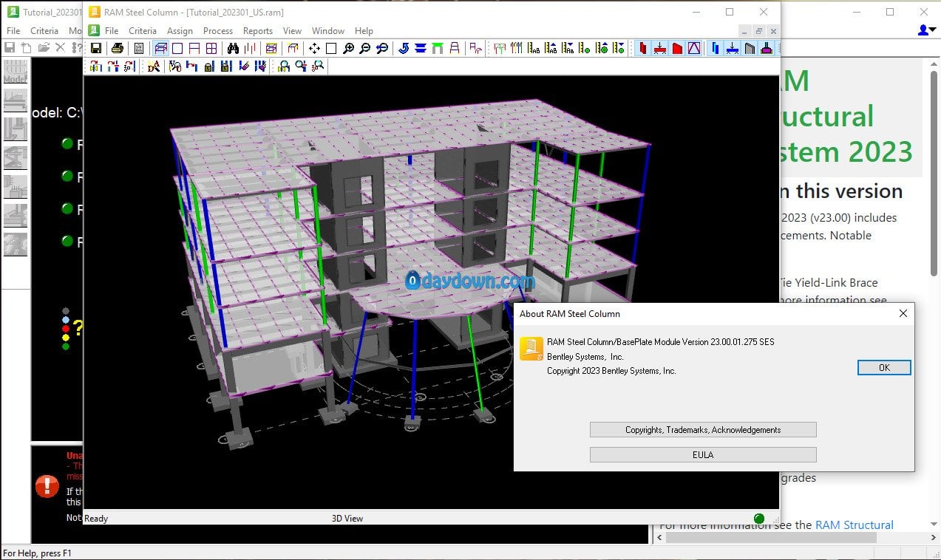Viewport: 941px width, 560px height.
Task: Open the File menu in RAM Steel Column
Action: (x=112, y=31)
